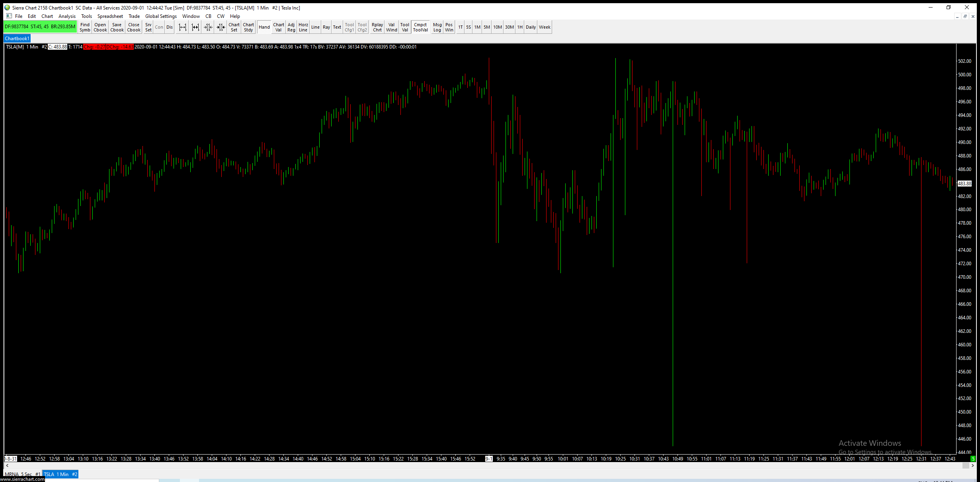980x482 pixels.
Task: Click the thick-line compress spacing icon
Action: click(x=221, y=27)
